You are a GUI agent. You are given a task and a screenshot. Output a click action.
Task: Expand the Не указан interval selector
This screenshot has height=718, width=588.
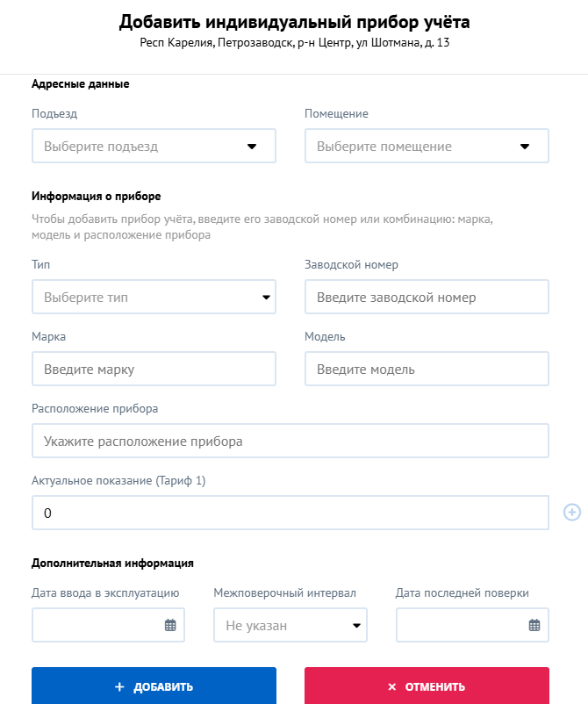(x=290, y=625)
